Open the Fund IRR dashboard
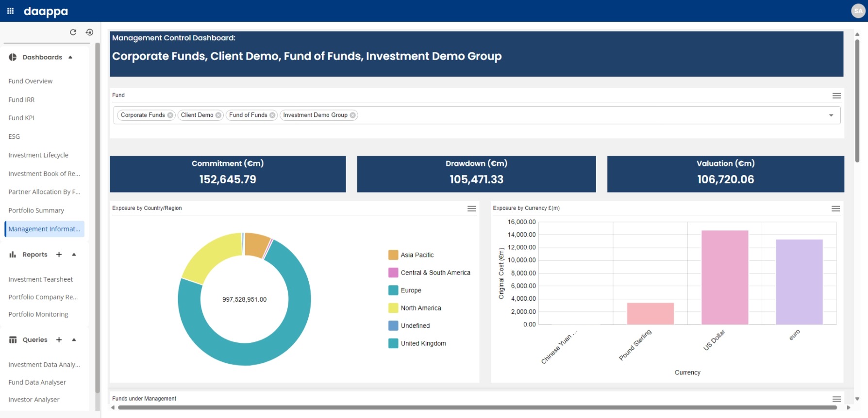Viewport: 868px width, 418px height. 21,100
